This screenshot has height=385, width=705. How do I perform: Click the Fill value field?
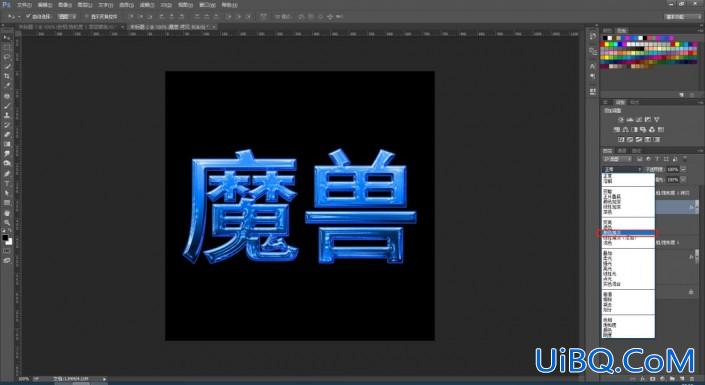pyautogui.click(x=673, y=179)
